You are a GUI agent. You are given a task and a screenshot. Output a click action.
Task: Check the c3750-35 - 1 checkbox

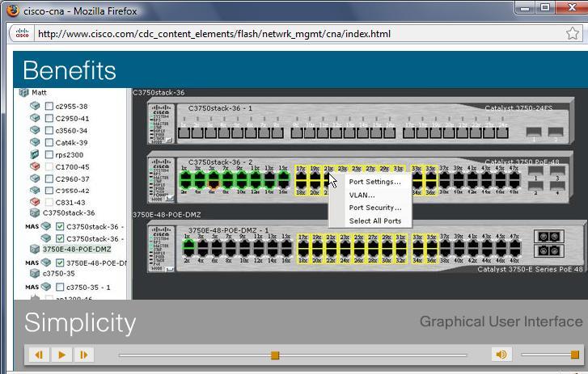coord(60,287)
